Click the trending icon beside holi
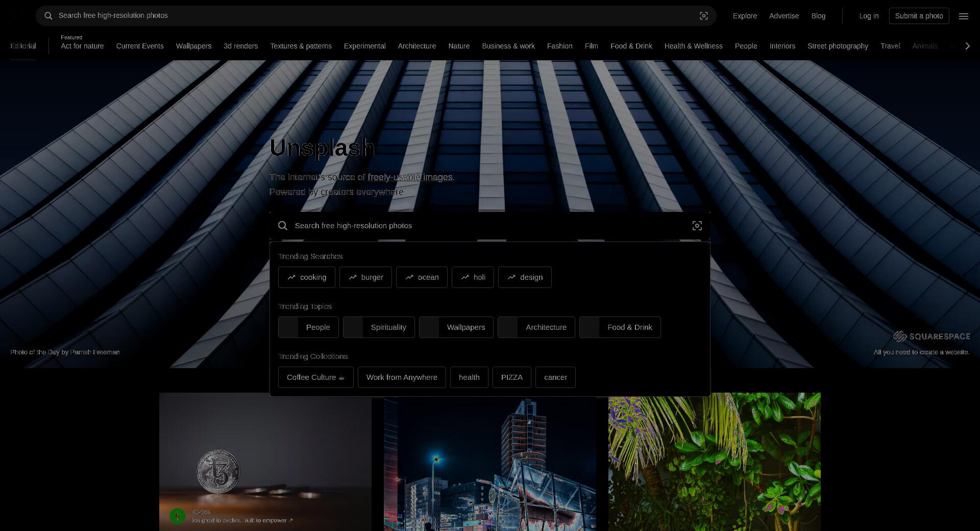 (465, 277)
